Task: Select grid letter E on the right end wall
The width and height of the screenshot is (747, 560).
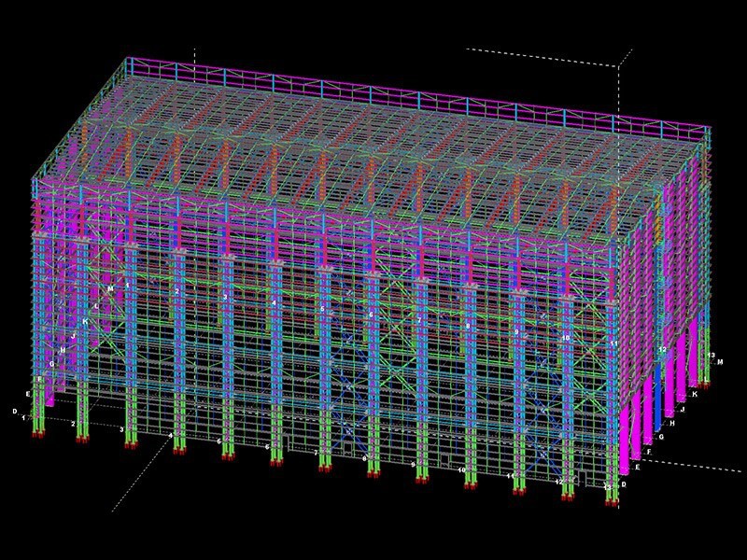Action: [638, 468]
